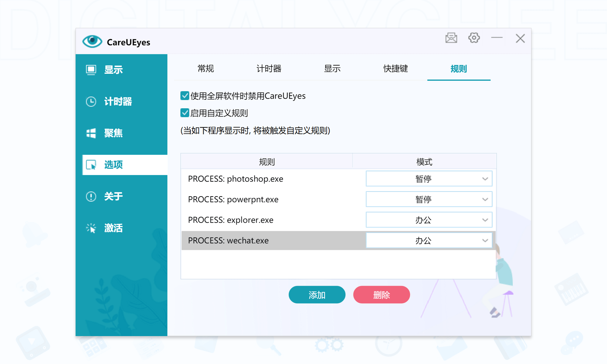Switch to the 常规 tab

[206, 69]
